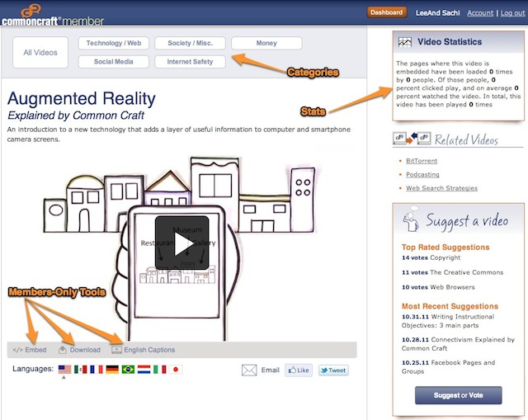Click the Video Statistics chart icon
This screenshot has width=528, height=420.
(405, 42)
